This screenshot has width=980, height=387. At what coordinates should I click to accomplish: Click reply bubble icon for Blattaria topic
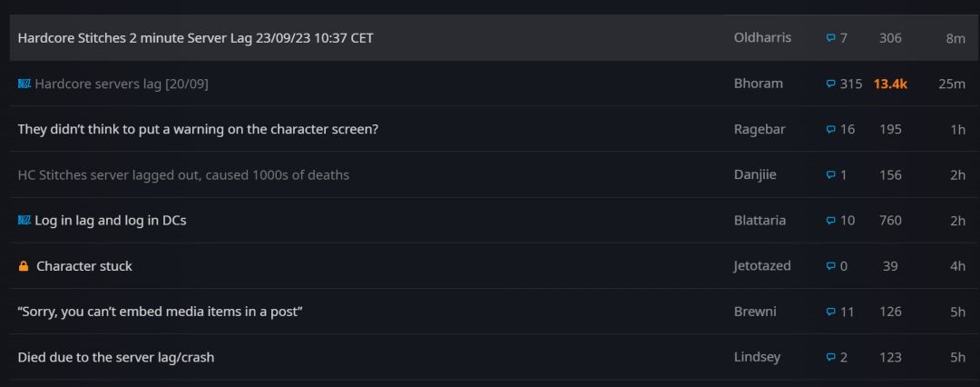830,220
